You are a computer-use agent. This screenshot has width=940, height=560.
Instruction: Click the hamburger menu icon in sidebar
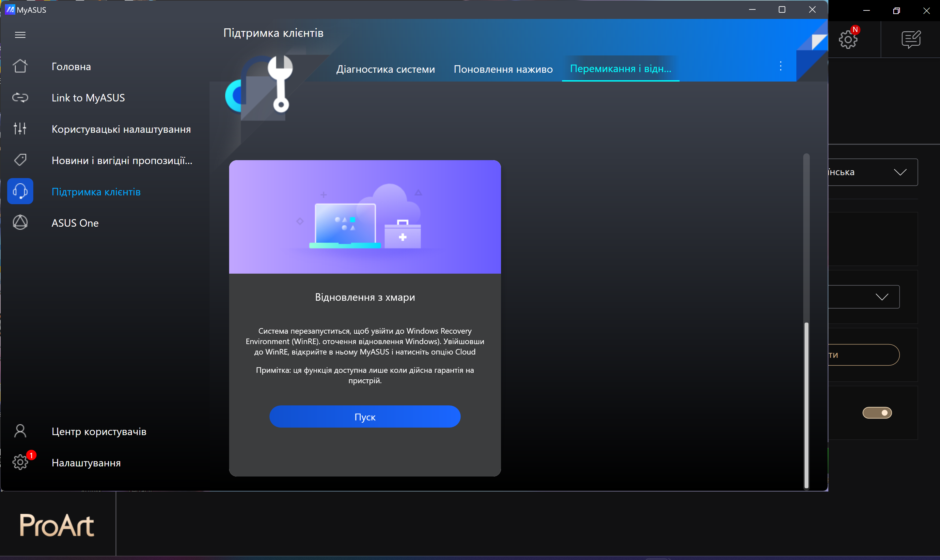click(20, 35)
